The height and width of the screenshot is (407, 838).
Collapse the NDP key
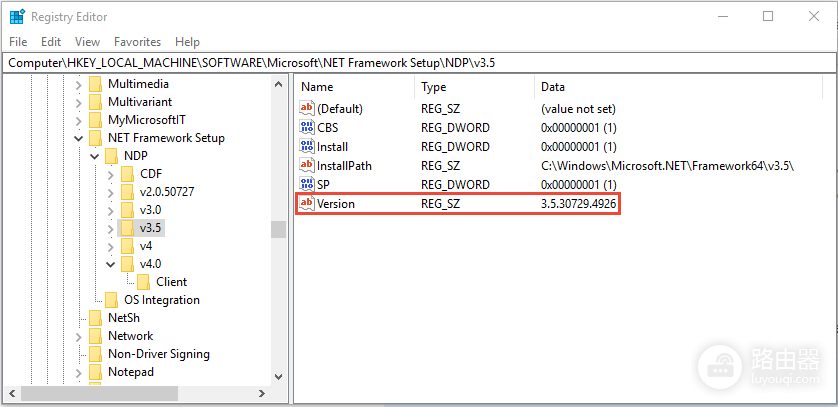[95, 156]
